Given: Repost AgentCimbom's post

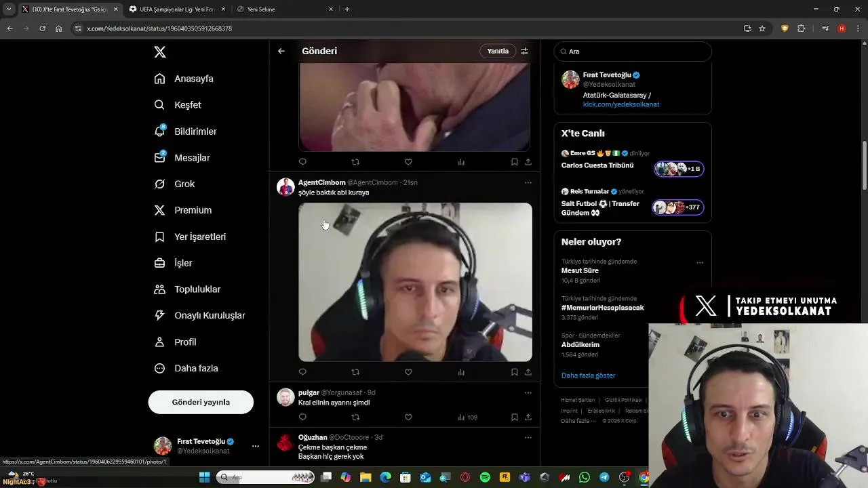Looking at the screenshot, I should (355, 372).
